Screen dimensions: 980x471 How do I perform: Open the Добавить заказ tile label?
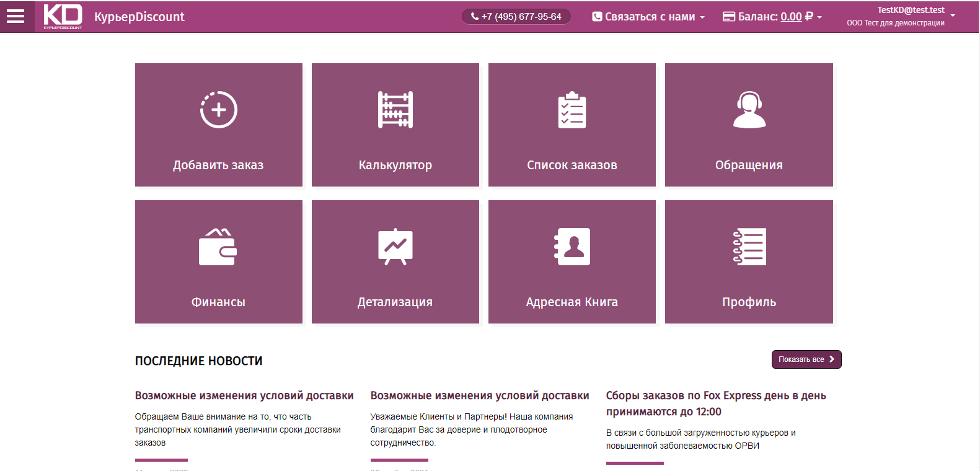pos(218,165)
